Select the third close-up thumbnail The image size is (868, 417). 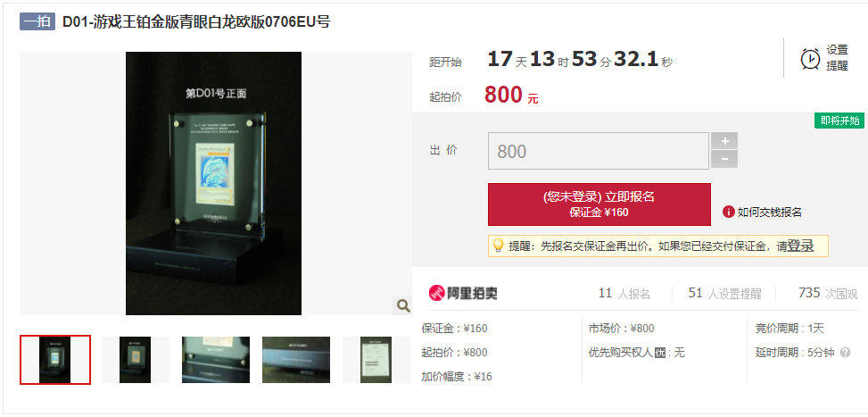216,360
